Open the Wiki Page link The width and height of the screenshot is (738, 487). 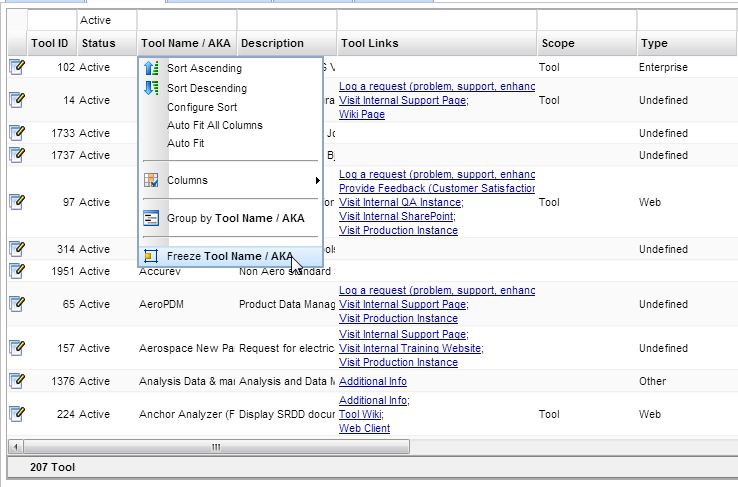click(362, 115)
